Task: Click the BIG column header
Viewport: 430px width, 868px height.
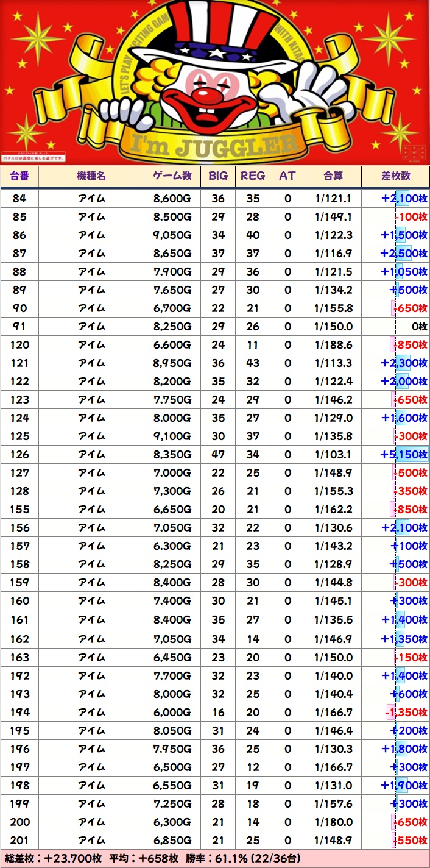Action: 218,176
